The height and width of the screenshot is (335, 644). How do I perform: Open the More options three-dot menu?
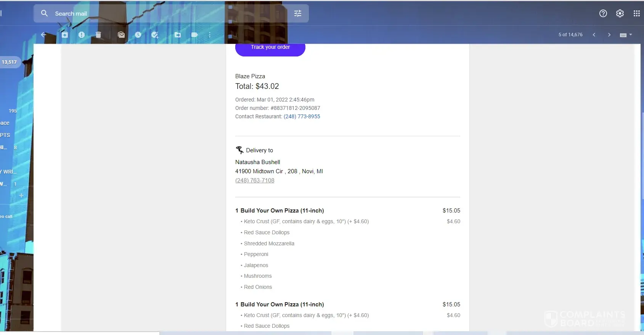(210, 35)
